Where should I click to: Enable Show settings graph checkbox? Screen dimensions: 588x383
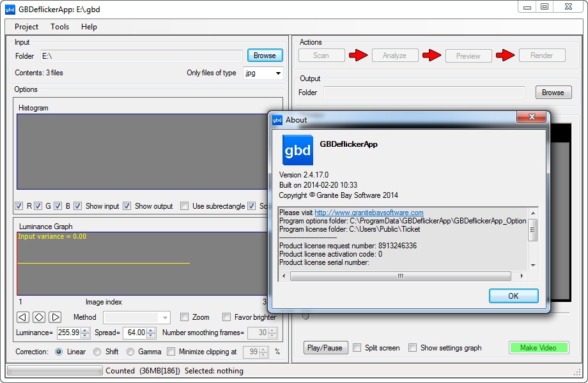412,348
